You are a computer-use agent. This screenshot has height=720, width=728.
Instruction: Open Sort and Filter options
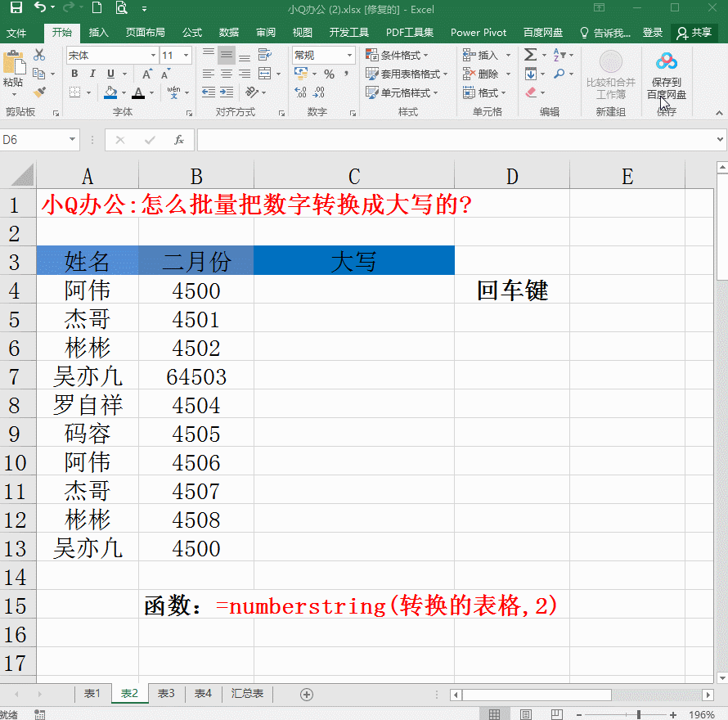tap(559, 55)
